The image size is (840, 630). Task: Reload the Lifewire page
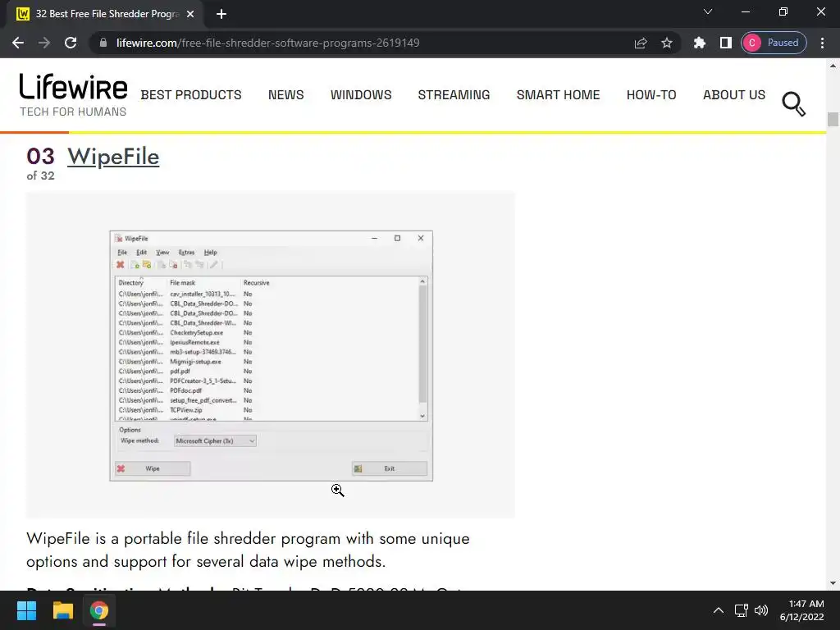(x=71, y=43)
